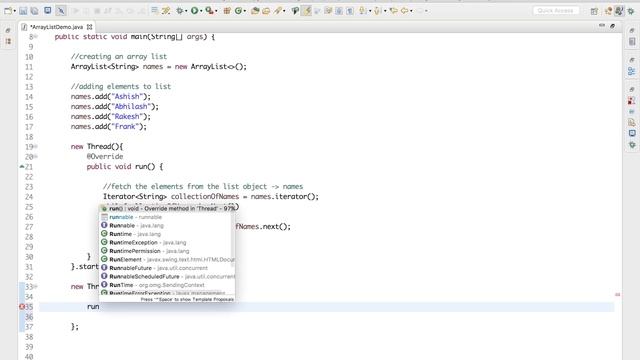Click the green Run button
The height and width of the screenshot is (360, 640).
195,11
